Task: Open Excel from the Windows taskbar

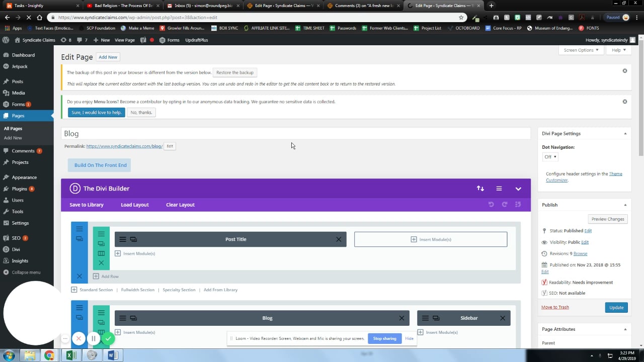Action: click(x=71, y=355)
